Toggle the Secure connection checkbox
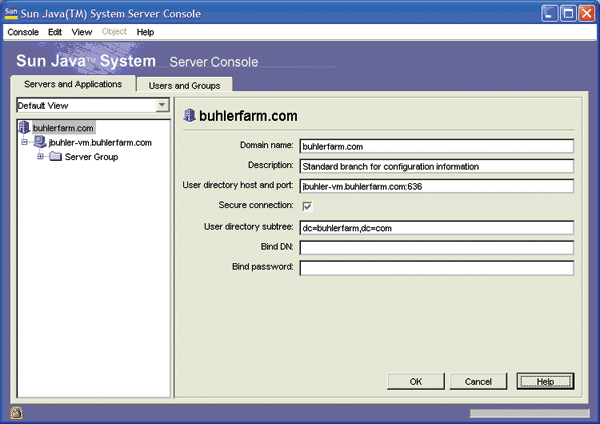This screenshot has width=600, height=424. [x=308, y=206]
